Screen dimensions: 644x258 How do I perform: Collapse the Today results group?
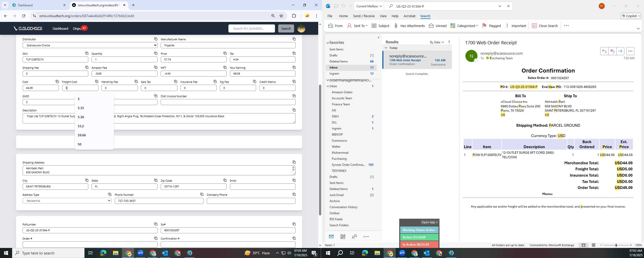(x=386, y=48)
